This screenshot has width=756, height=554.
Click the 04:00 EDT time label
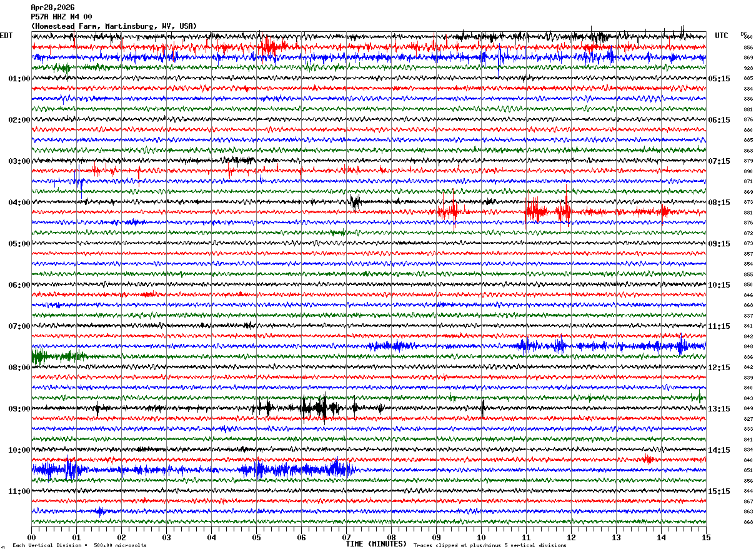tap(19, 203)
